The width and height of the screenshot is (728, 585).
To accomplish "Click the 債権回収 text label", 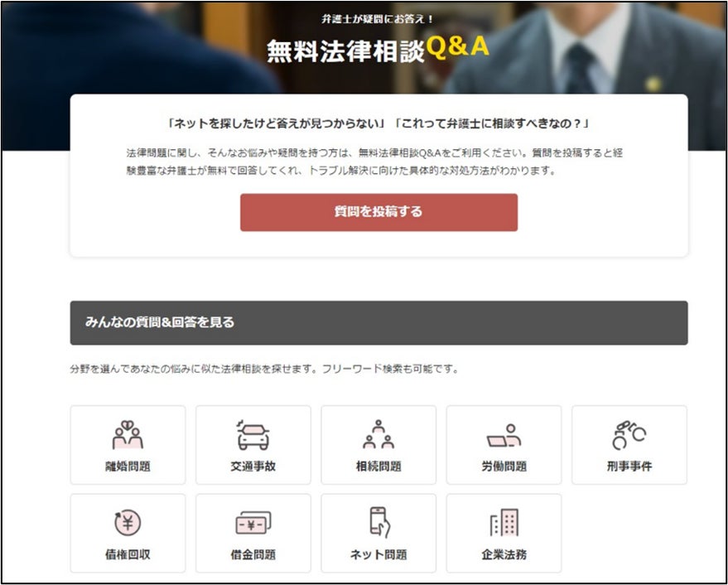I will (128, 554).
